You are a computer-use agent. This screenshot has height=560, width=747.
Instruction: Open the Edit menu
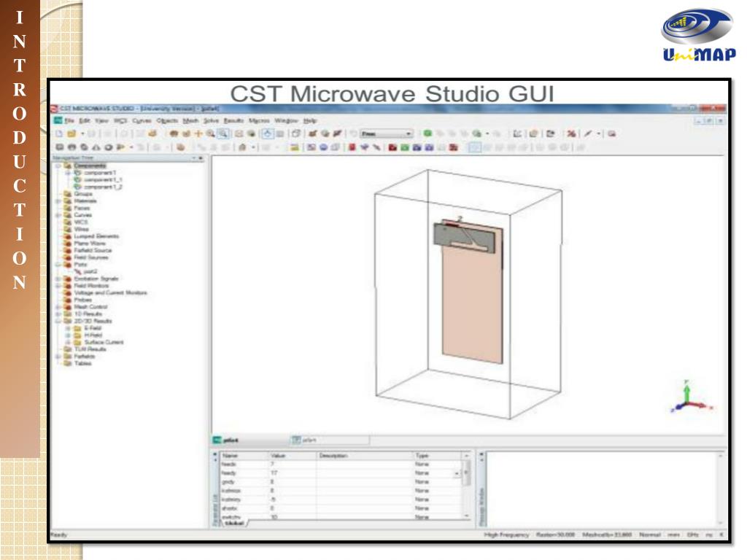pyautogui.click(x=85, y=120)
